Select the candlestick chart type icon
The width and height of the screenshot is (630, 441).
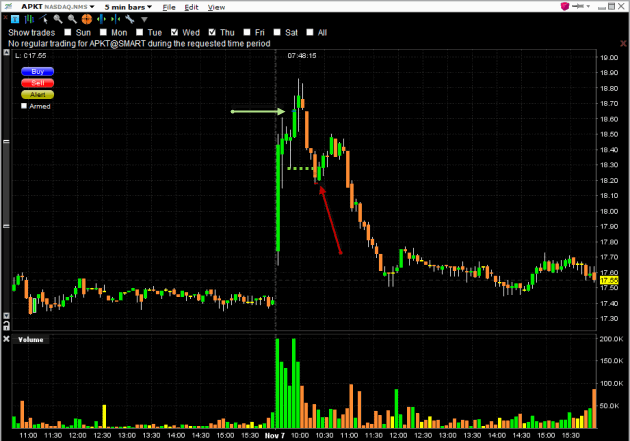(29, 19)
